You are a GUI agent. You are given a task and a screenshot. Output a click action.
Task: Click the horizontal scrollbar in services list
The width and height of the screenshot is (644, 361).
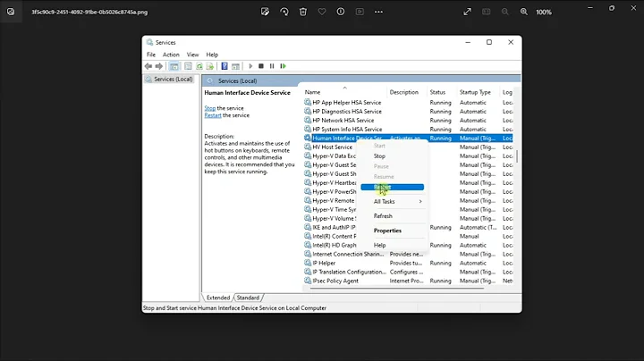pos(396,288)
